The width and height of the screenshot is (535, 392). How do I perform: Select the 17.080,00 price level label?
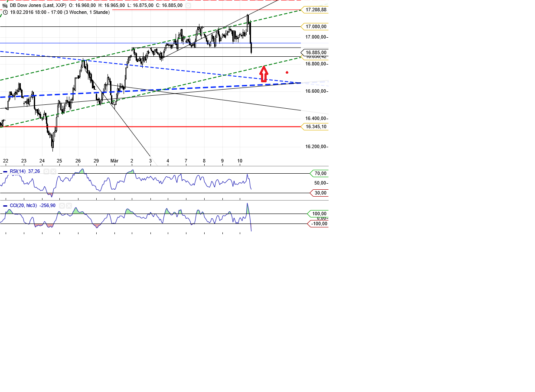(315, 26)
